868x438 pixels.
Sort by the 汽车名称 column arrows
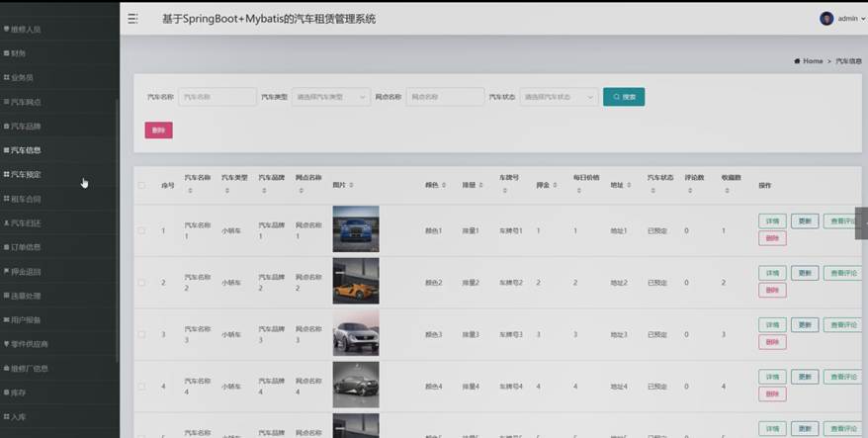click(x=190, y=191)
